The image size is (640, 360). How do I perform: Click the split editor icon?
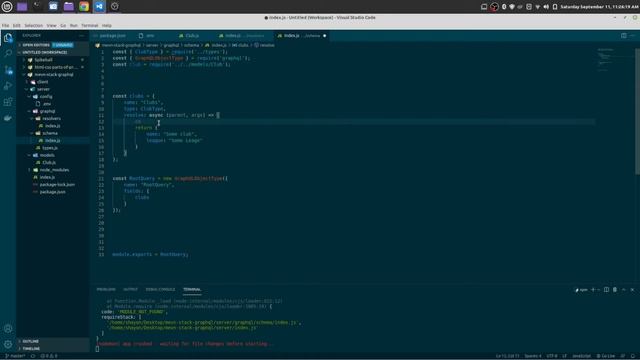[624, 36]
